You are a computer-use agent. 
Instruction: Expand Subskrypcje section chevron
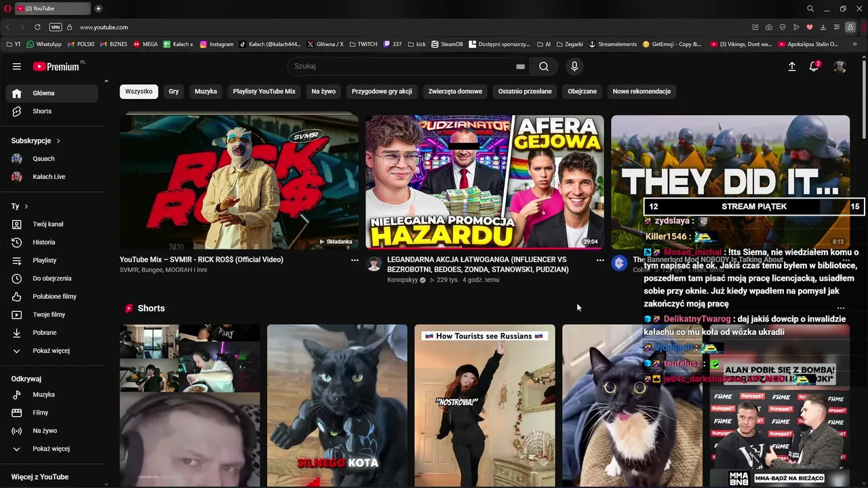pyautogui.click(x=58, y=141)
